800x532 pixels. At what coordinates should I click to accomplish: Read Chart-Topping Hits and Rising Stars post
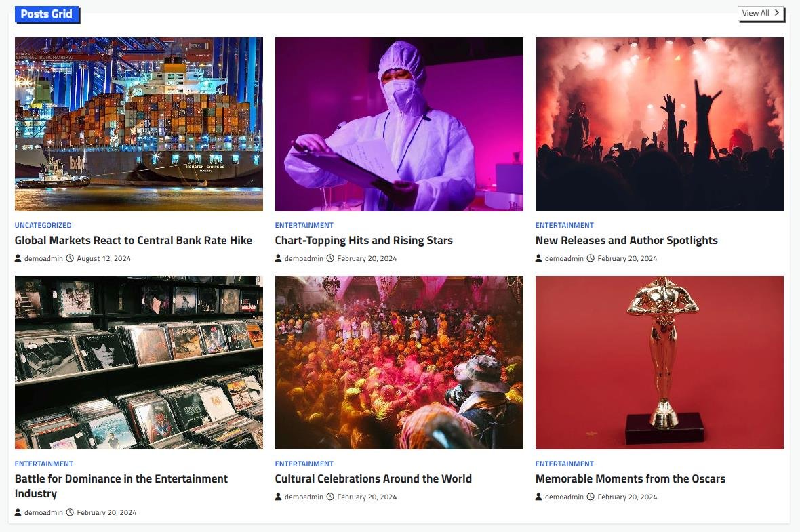click(x=364, y=240)
